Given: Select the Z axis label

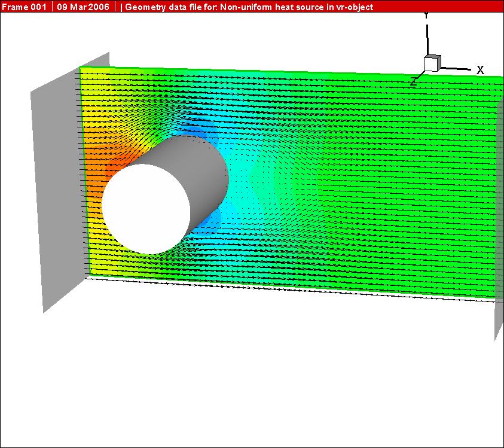Looking at the screenshot, I should [413, 82].
